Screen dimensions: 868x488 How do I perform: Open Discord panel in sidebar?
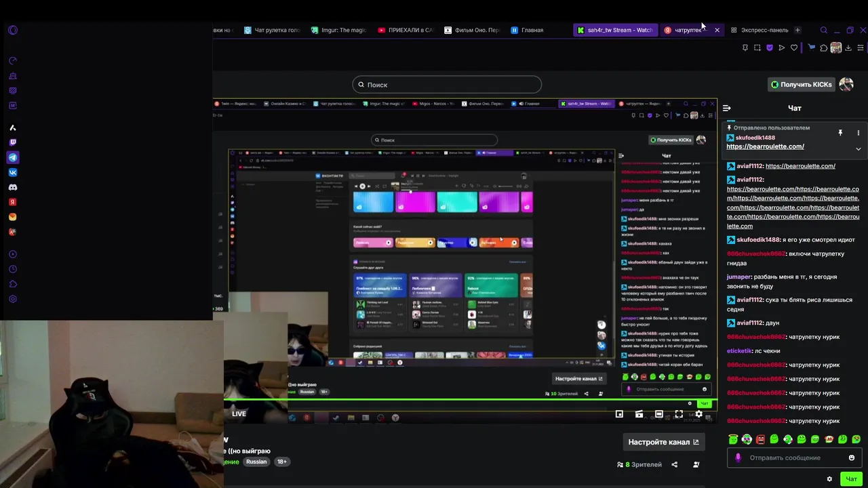[13, 187]
